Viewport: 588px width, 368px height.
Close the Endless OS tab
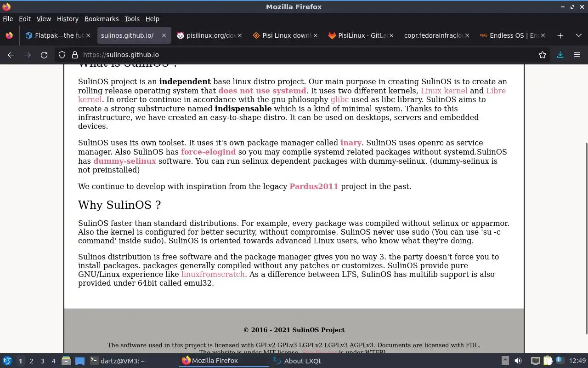(x=543, y=35)
